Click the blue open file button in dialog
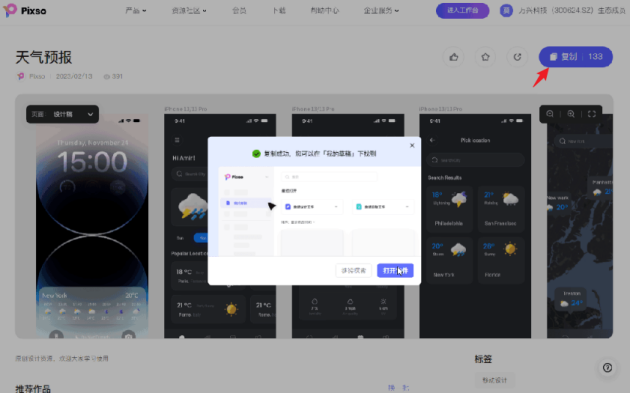 [x=395, y=270]
